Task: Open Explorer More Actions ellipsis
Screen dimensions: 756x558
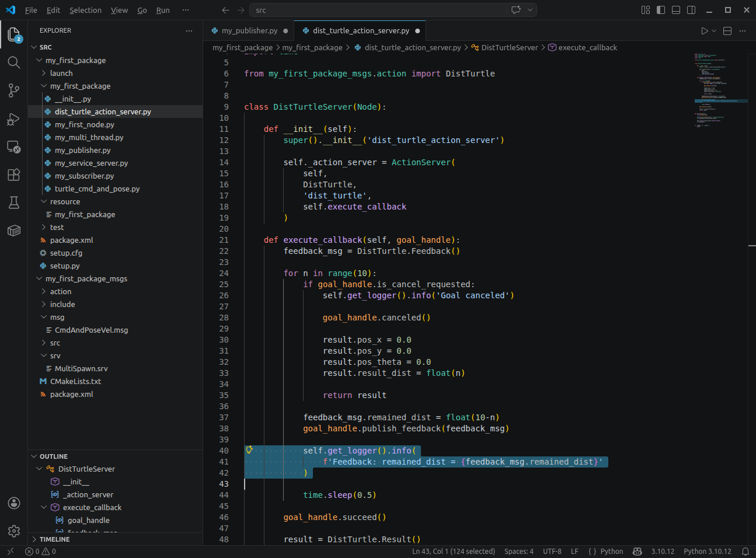Action: coord(189,30)
